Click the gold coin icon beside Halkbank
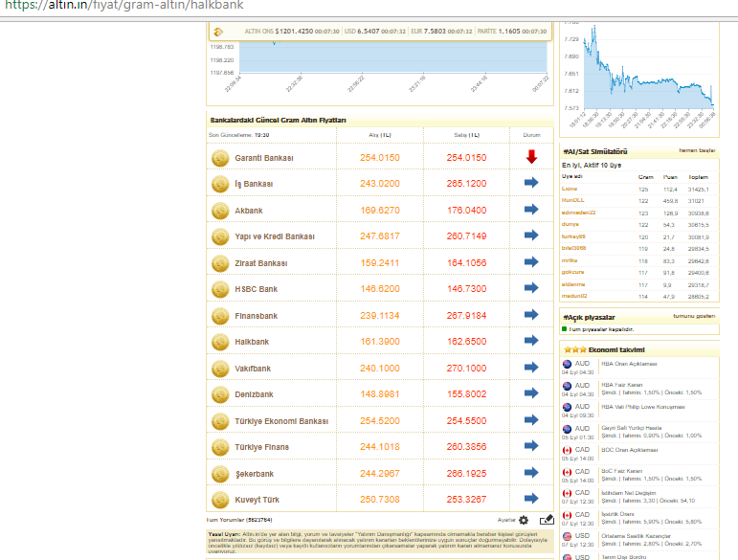Image resolution: width=738 pixels, height=560 pixels. coord(219,341)
